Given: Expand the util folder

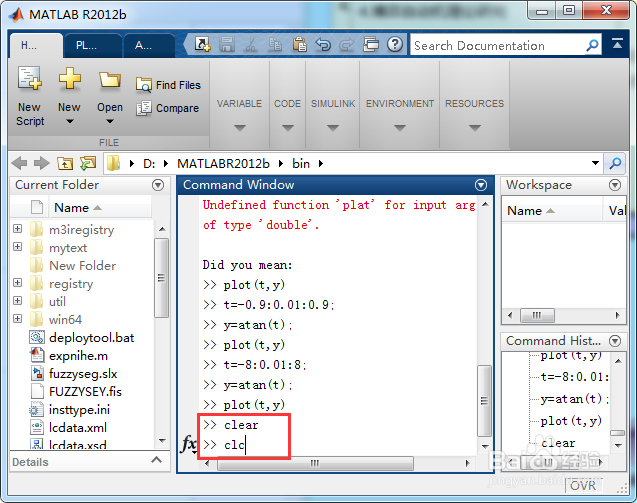Looking at the screenshot, I should pyautogui.click(x=17, y=301).
